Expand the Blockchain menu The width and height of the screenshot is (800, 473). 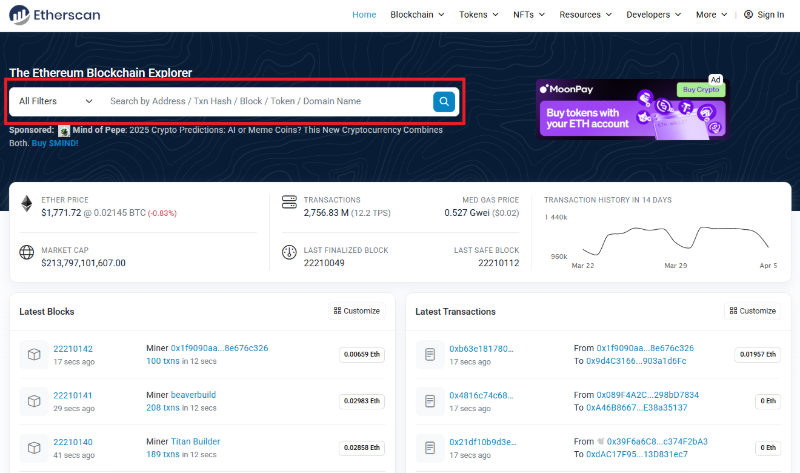tap(417, 15)
